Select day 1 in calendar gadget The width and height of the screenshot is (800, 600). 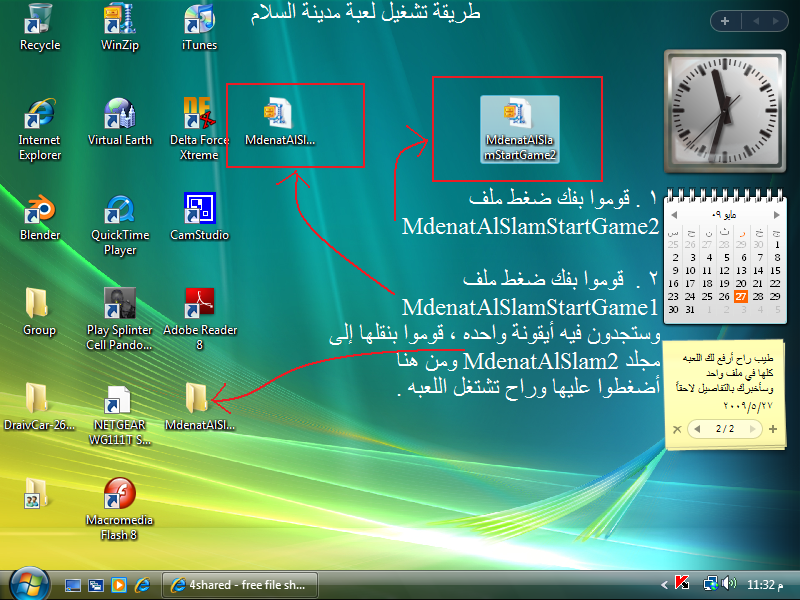tap(777, 244)
